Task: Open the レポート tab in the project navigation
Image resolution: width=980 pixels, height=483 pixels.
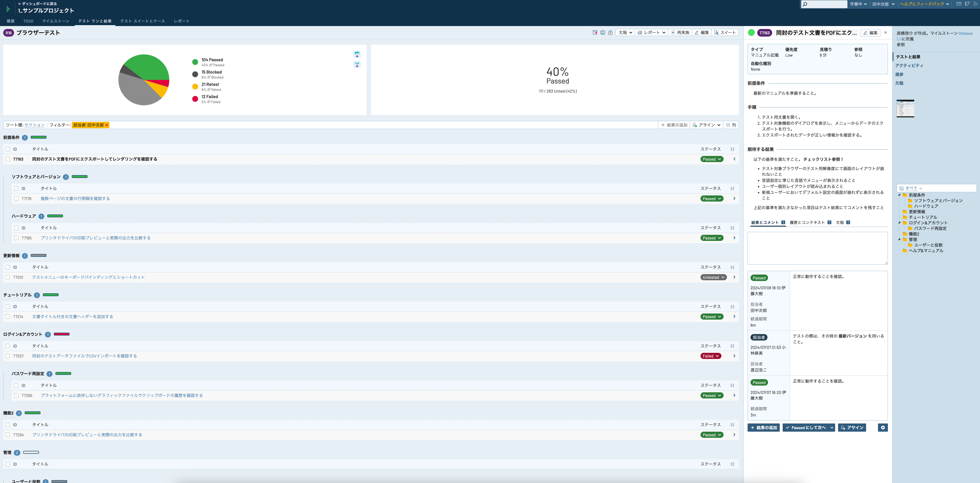Action: 182,21
